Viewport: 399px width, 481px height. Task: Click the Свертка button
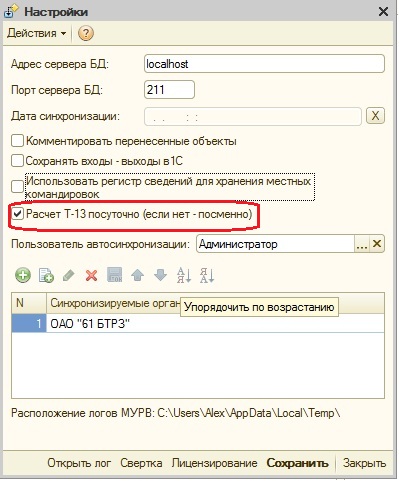pyautogui.click(x=141, y=463)
